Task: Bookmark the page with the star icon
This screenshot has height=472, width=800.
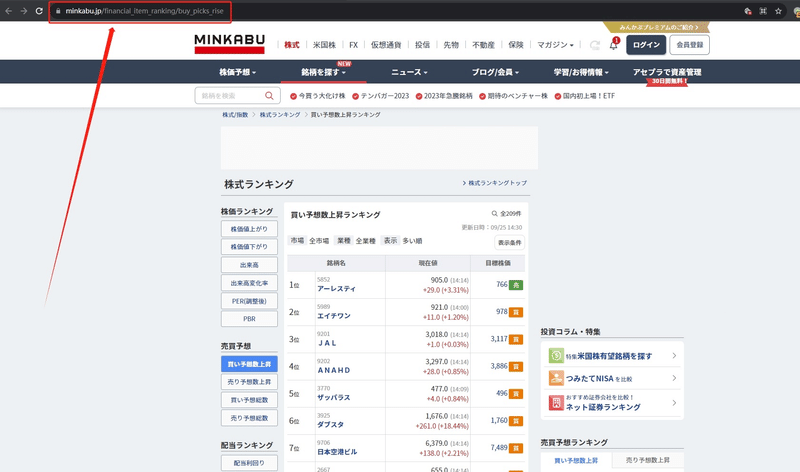Action: point(778,11)
